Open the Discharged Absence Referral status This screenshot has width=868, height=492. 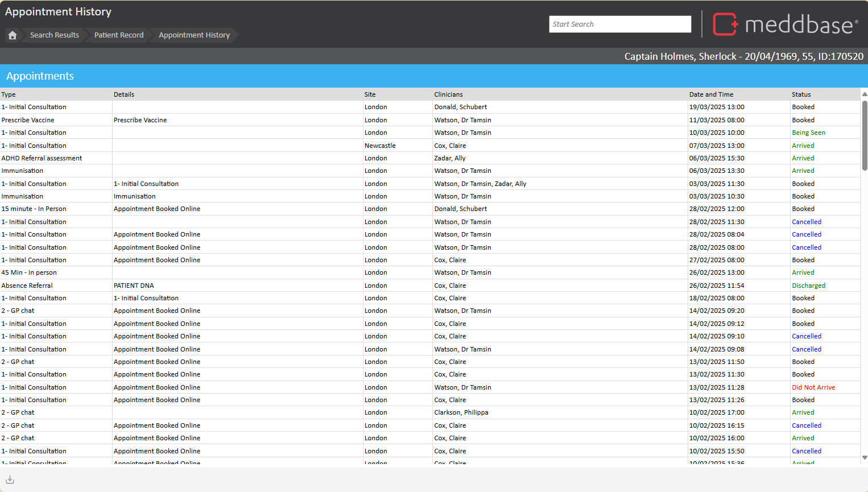click(808, 286)
